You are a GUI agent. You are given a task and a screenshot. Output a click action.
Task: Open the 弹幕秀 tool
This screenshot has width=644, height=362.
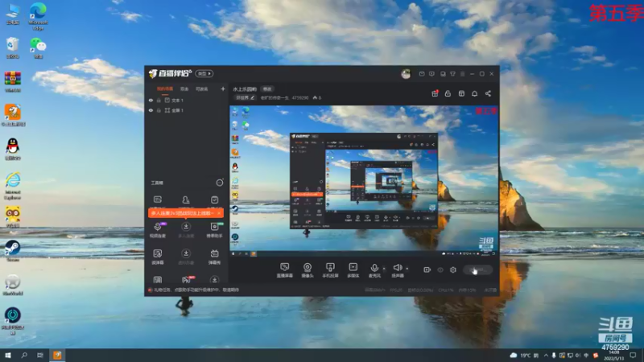click(214, 257)
